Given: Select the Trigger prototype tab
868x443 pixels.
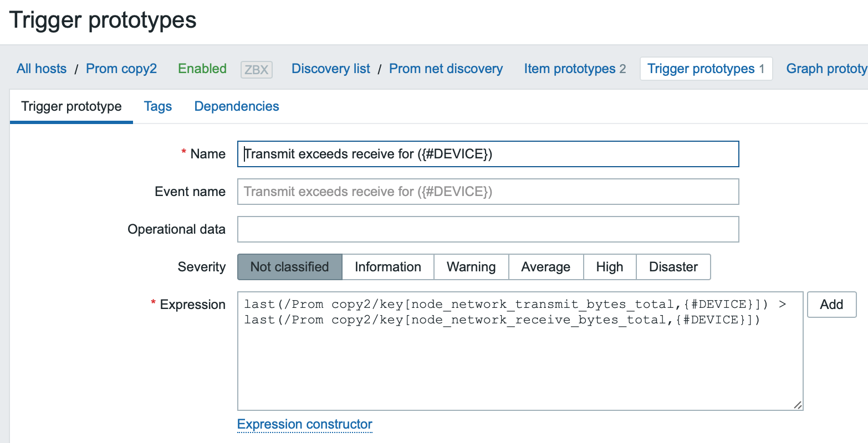Looking at the screenshot, I should coord(72,106).
